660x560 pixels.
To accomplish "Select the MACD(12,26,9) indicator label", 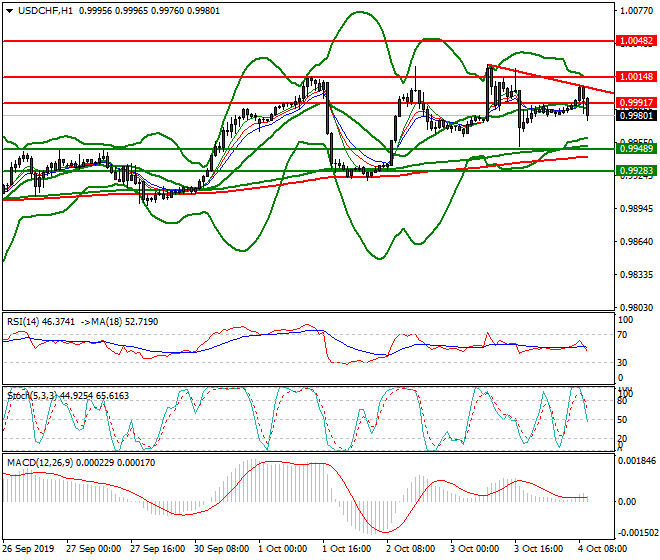I will [40, 463].
